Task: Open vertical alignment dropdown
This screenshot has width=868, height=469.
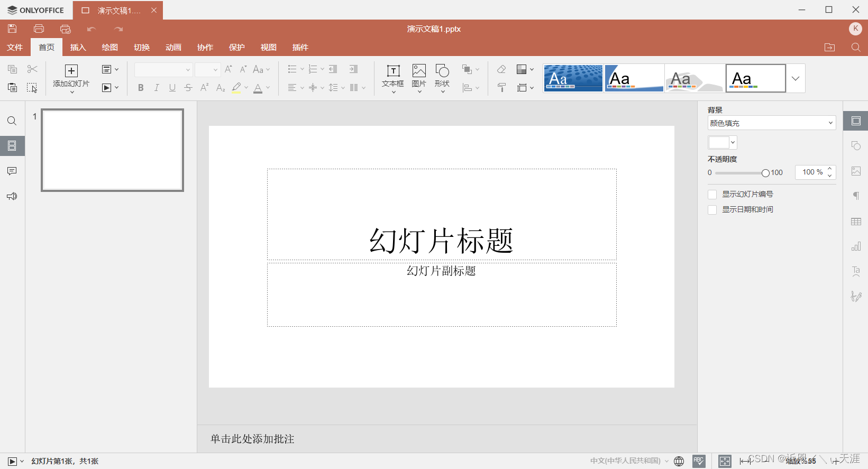Action: pos(316,88)
